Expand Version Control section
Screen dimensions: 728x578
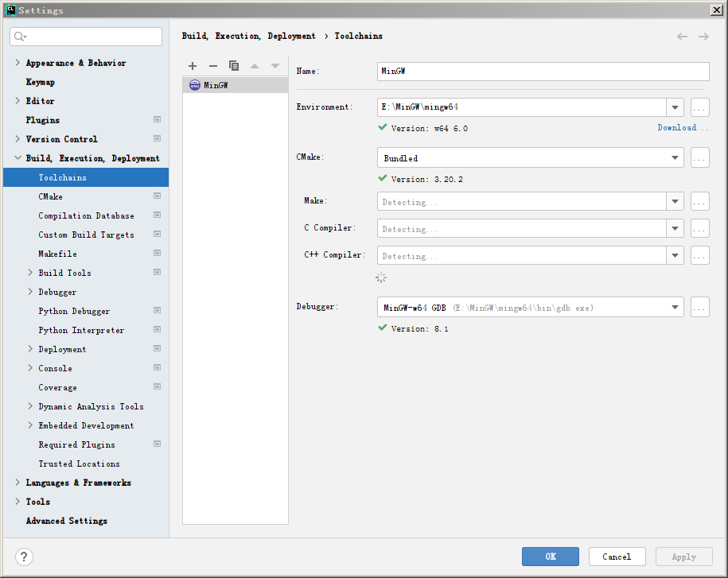pos(18,138)
